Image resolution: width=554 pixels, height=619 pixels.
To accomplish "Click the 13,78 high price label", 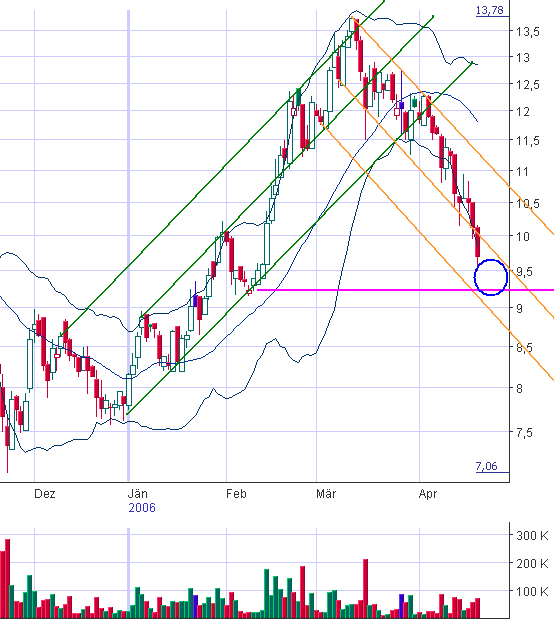I will click(x=490, y=10).
